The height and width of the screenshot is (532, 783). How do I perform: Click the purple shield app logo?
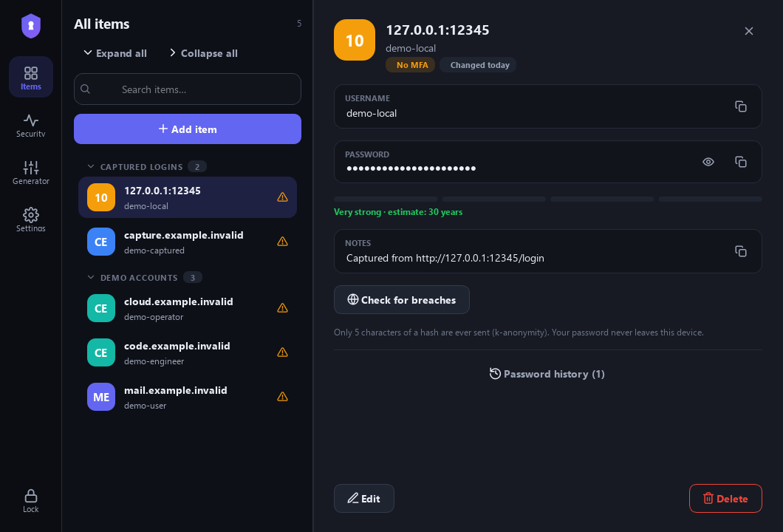pos(31,26)
